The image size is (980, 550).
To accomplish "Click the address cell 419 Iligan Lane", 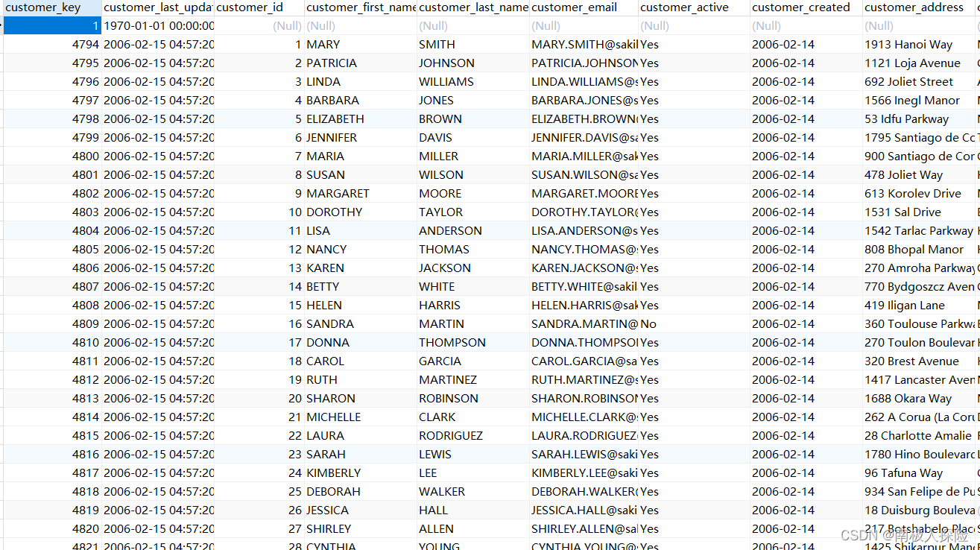I will click(x=919, y=305).
